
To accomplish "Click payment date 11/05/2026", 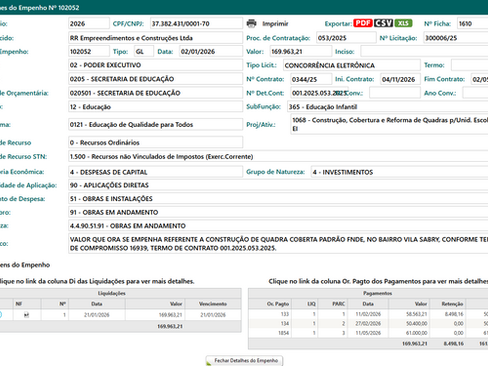I will coord(368,333).
